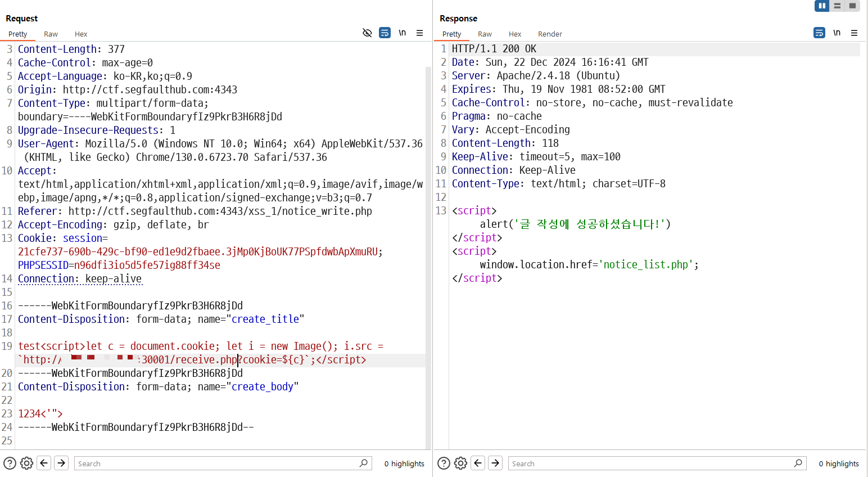868x477 pixels.
Task: Click 'Content-Length: 118' response line
Action: pos(505,143)
